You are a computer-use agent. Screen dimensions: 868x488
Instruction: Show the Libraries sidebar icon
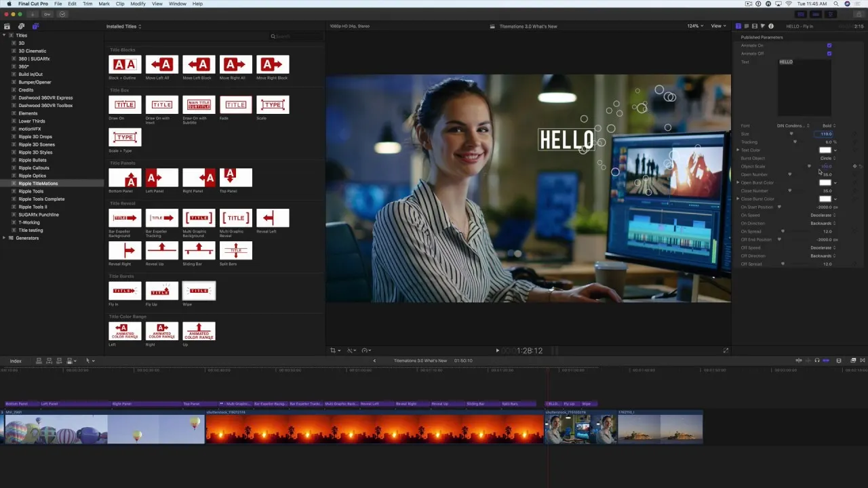coord(7,26)
